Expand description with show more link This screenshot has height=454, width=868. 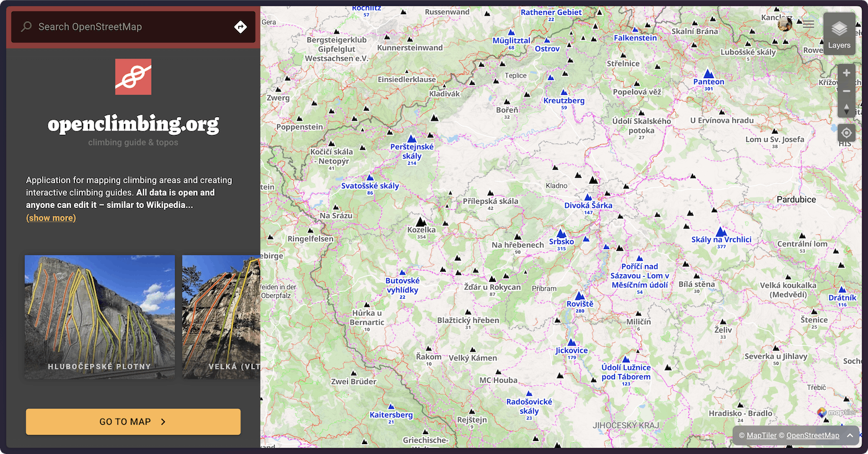51,218
